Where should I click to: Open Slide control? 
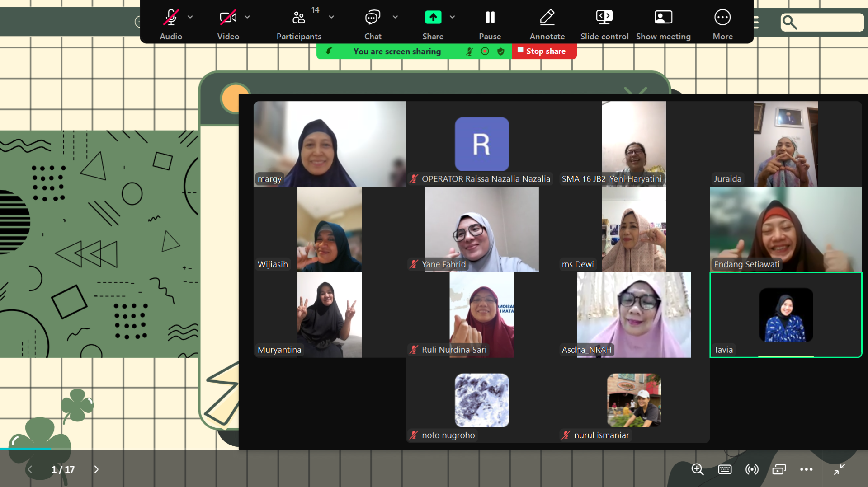(x=604, y=18)
